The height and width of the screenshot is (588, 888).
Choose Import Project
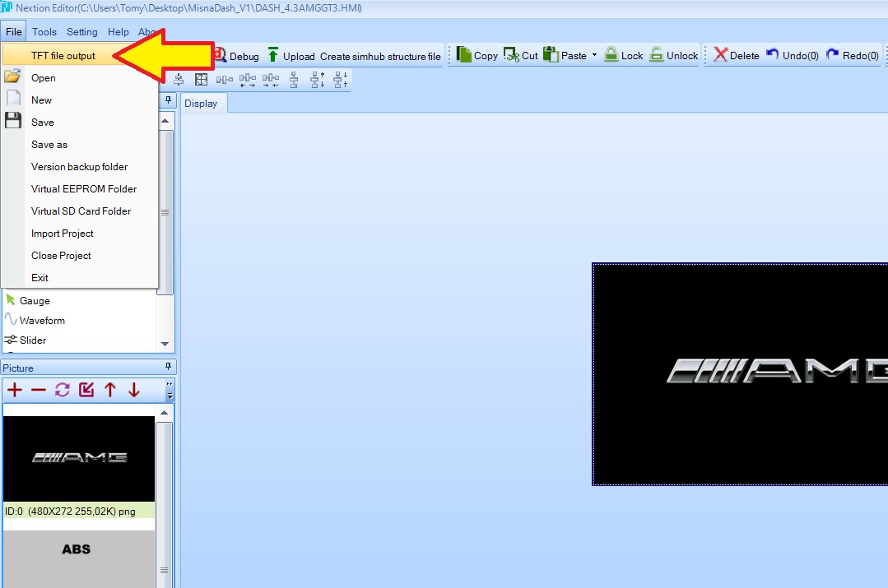click(x=80, y=234)
